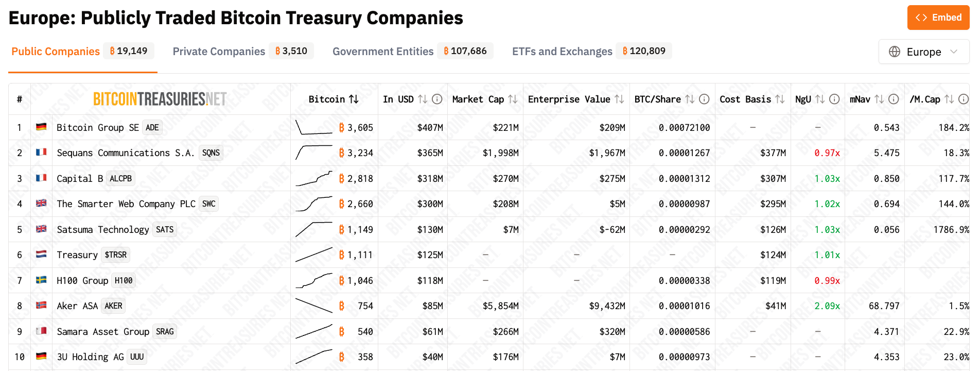Open Sequans Communications S.A. company link
This screenshot has height=371, width=980.
(x=126, y=153)
